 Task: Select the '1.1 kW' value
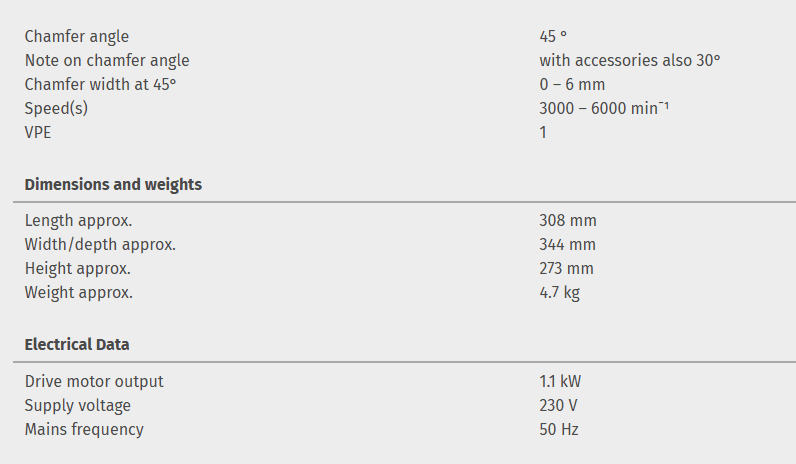(x=561, y=381)
